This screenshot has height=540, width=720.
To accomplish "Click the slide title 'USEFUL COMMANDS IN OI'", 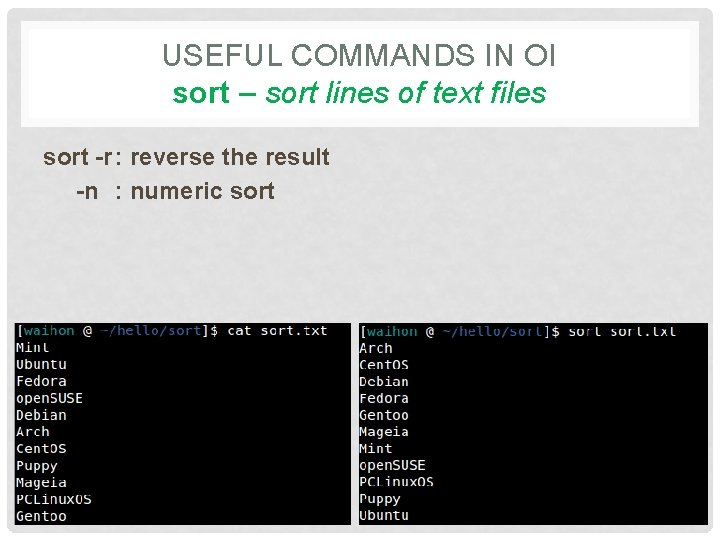I will [x=359, y=55].
